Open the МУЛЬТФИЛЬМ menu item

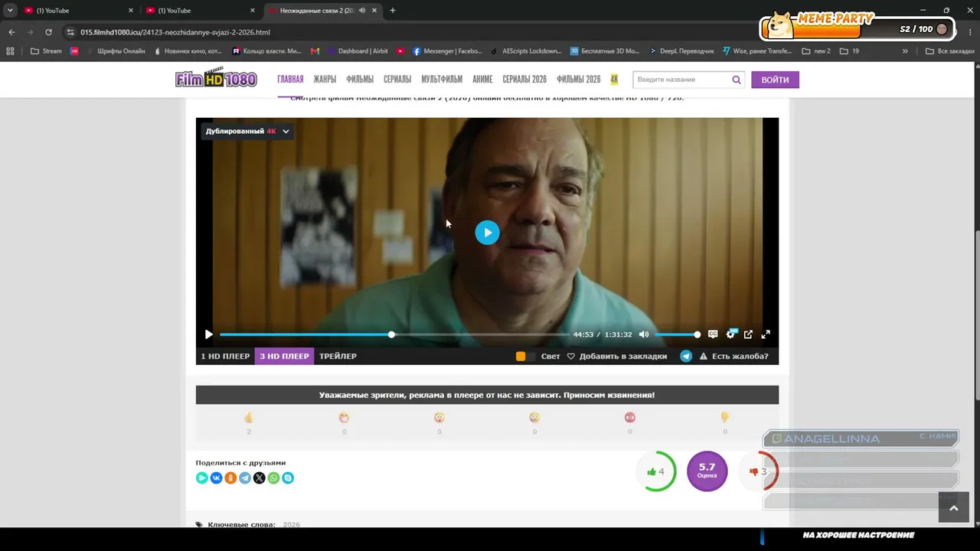coord(442,80)
